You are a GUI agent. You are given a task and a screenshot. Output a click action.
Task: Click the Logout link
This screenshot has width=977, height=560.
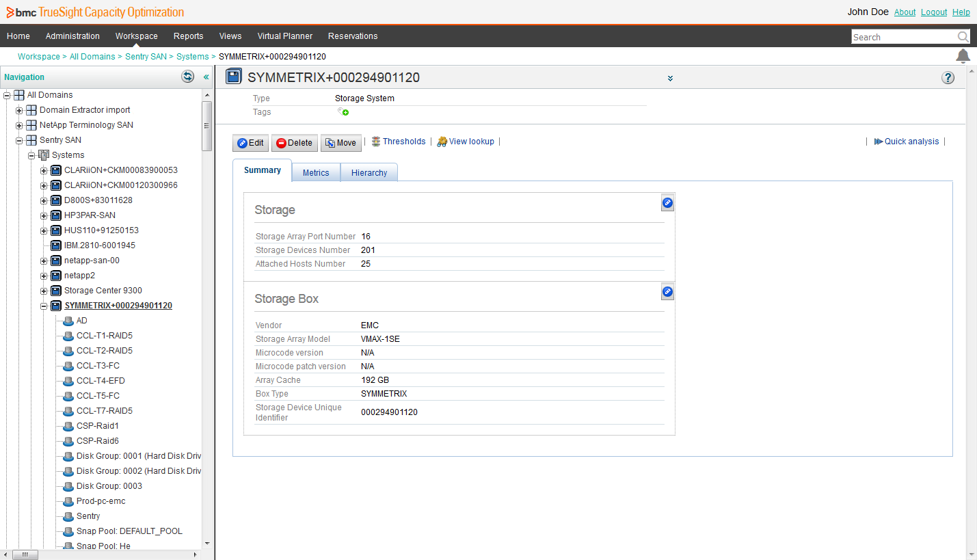click(x=934, y=12)
